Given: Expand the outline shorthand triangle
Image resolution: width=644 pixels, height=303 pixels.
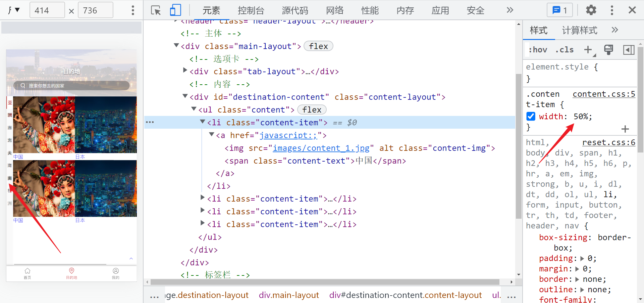Looking at the screenshot, I should 582,290.
